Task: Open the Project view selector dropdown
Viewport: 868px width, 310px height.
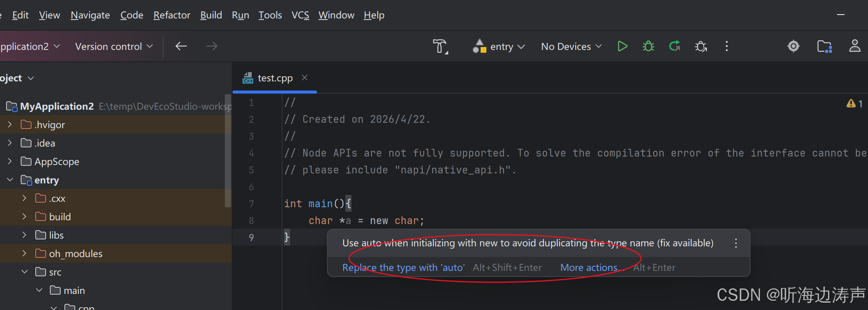Action: tap(17, 78)
